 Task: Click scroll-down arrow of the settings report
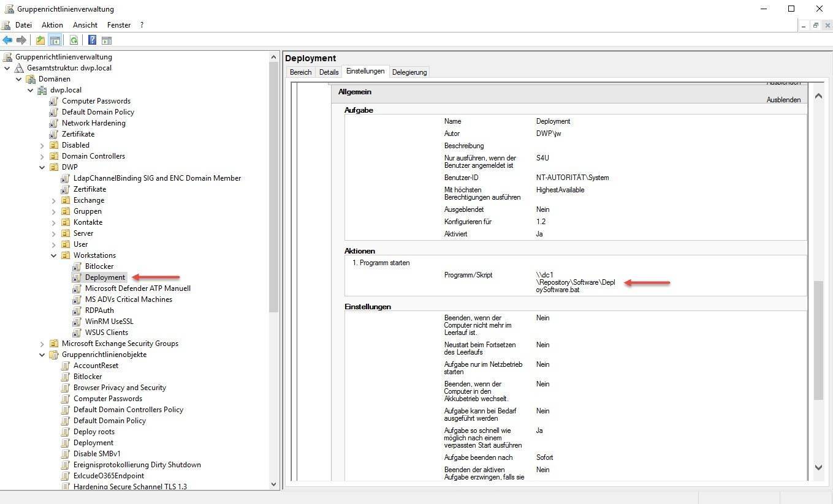[818, 467]
